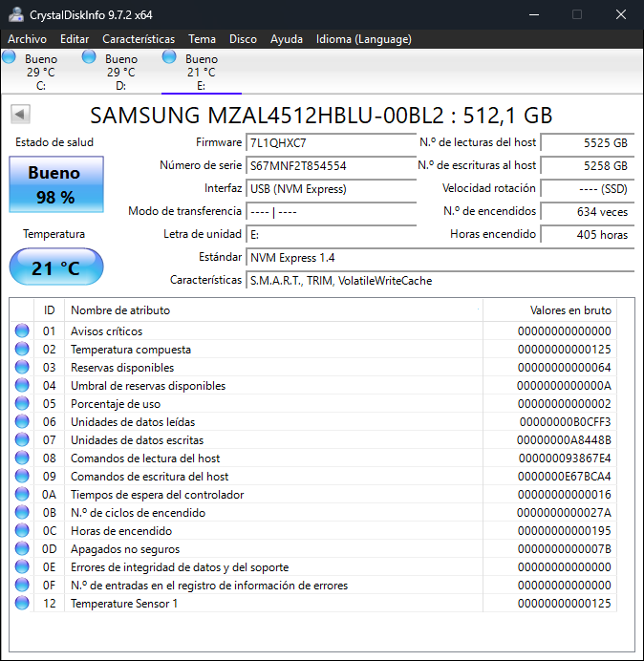Screen dimensions: 644x661
Task: Click the status orb for Temperature Sensor 1
Action: [x=22, y=603]
